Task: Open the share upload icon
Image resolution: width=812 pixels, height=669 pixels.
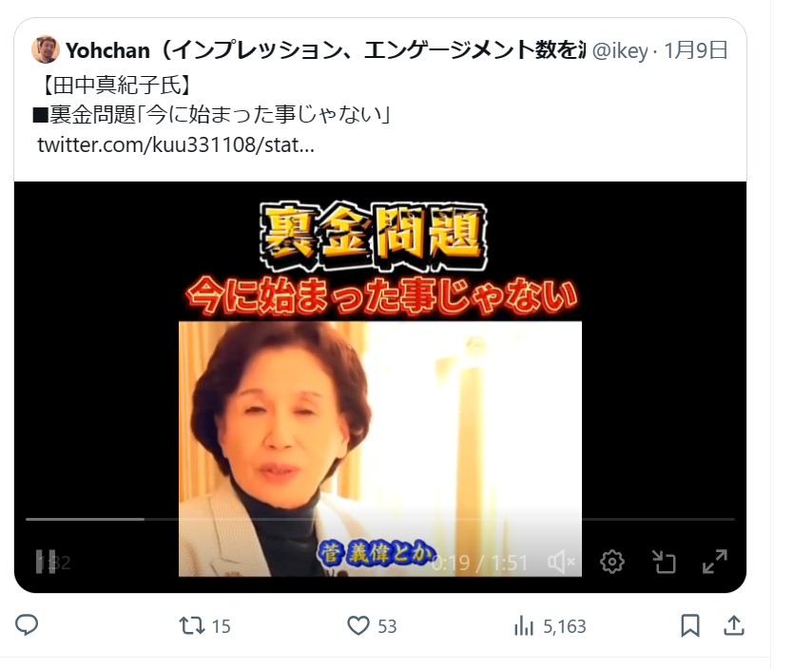Action: pyautogui.click(x=734, y=625)
